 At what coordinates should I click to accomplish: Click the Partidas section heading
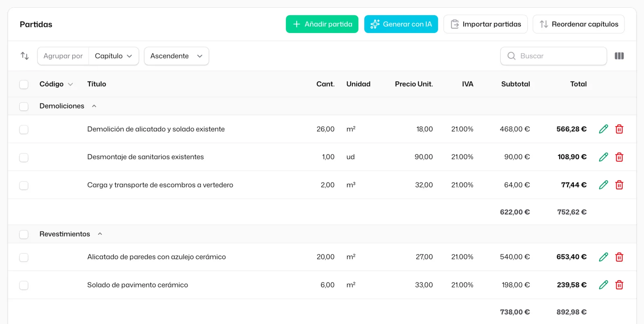(36, 25)
